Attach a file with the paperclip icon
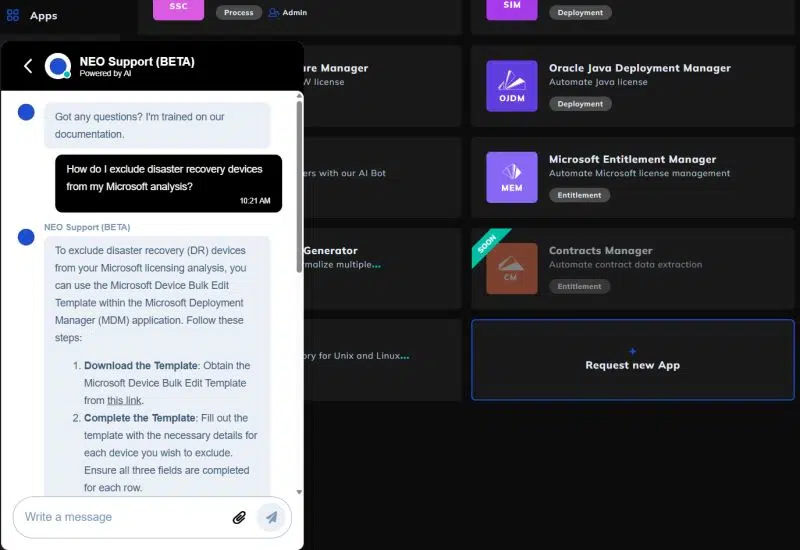The width and height of the screenshot is (800, 550). pyautogui.click(x=239, y=517)
